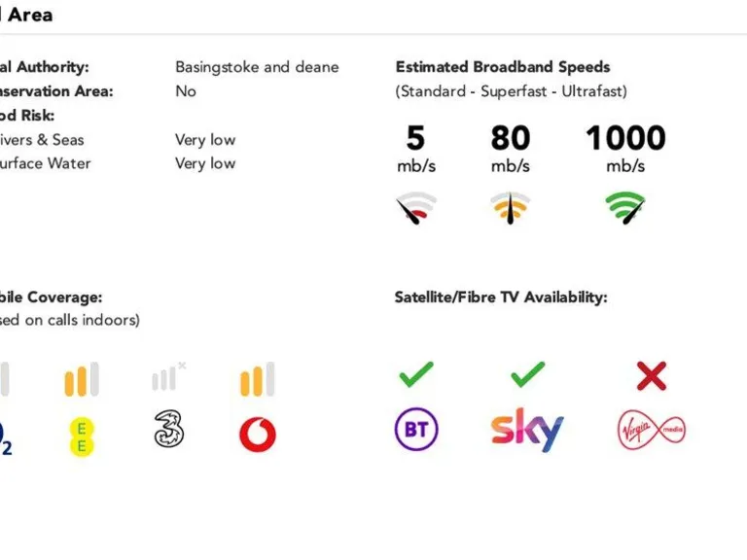This screenshot has height=560, width=747.
Task: Click the red cross above Virgin Media
Action: pyautogui.click(x=651, y=375)
